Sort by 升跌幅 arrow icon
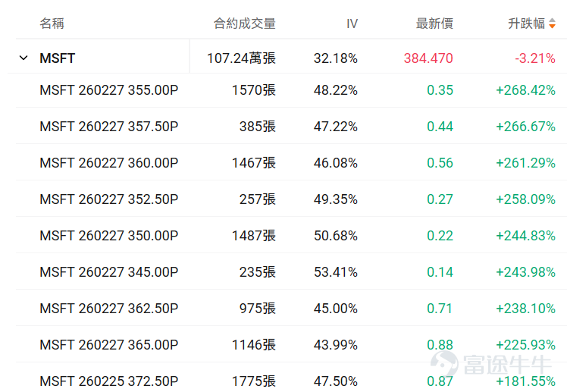Viewport: 567px width, 392px height. pyautogui.click(x=552, y=24)
